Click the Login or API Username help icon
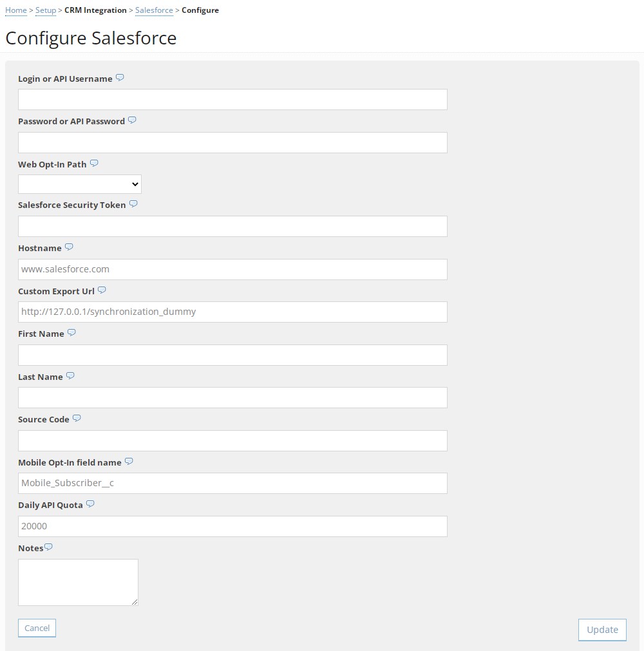 tap(120, 77)
